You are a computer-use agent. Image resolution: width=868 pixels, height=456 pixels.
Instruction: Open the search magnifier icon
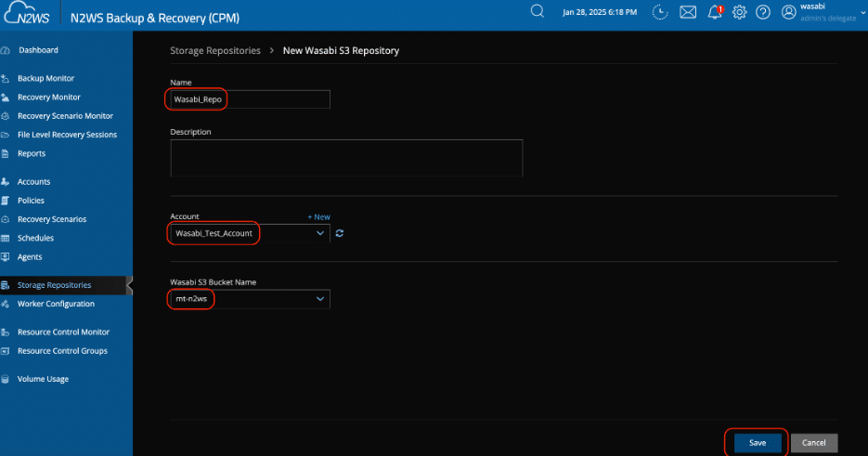coord(537,11)
